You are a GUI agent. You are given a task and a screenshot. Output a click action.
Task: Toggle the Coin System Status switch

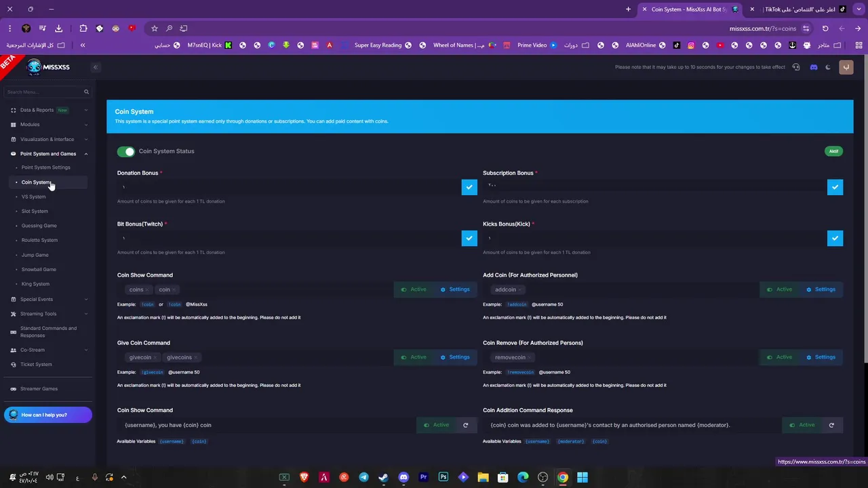125,151
